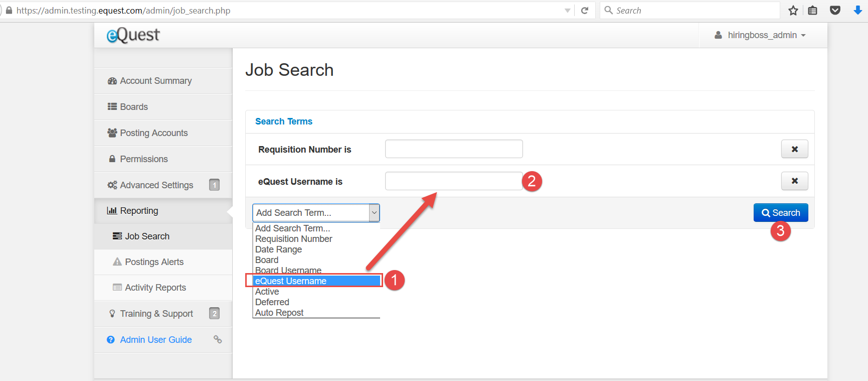The image size is (868, 381).
Task: Click the Requisition Number input field
Action: point(454,149)
